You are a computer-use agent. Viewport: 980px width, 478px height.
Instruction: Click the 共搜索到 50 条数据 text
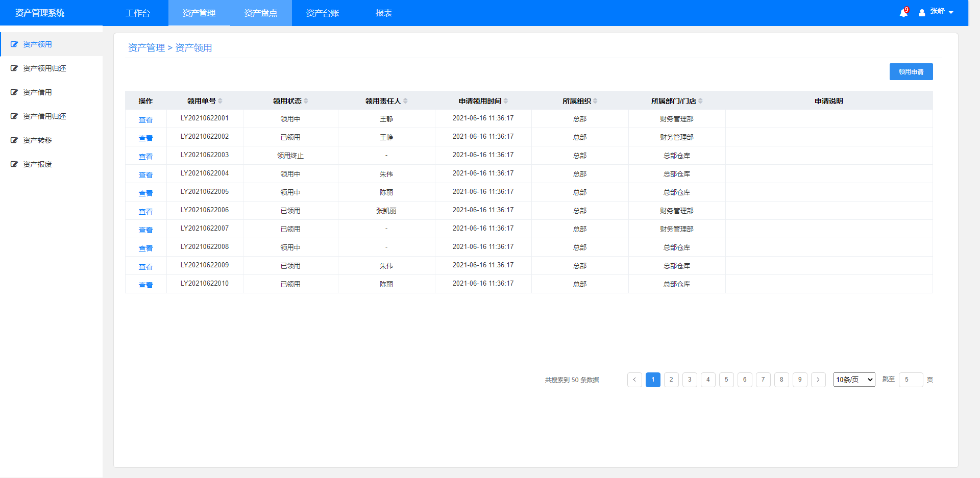572,380
